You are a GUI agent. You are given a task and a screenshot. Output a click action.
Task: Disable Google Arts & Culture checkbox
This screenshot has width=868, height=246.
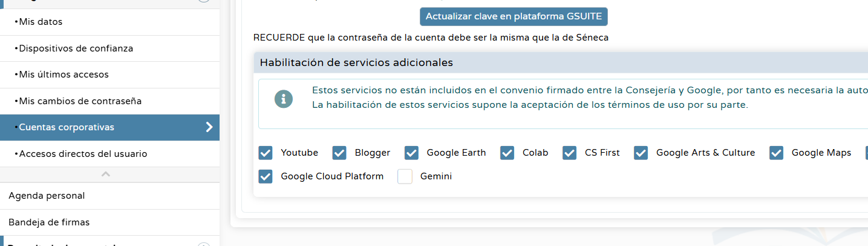tap(641, 153)
